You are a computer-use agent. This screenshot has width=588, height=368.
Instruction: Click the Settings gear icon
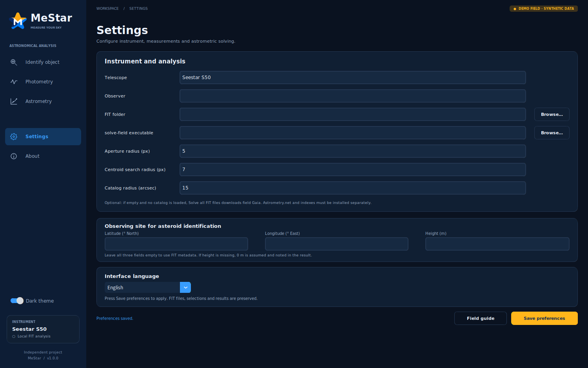[14, 137]
